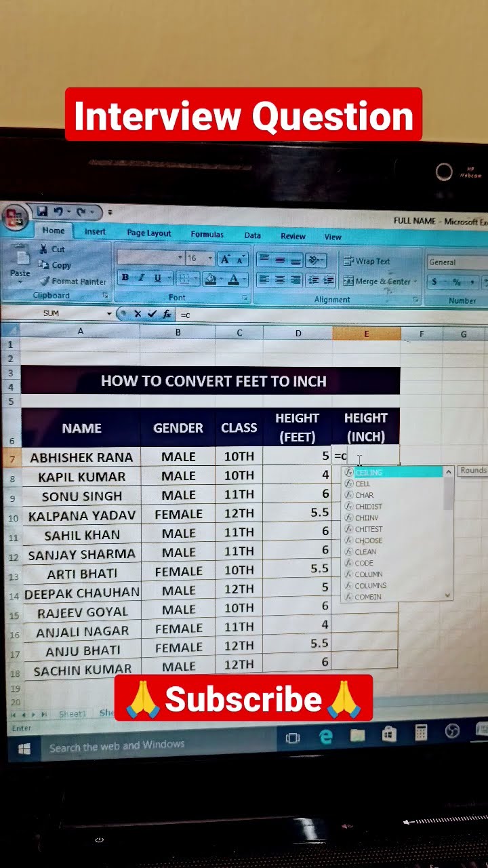Apply accounting currency format with dollar icon
Image resolution: width=488 pixels, height=868 pixels.
pos(434,281)
